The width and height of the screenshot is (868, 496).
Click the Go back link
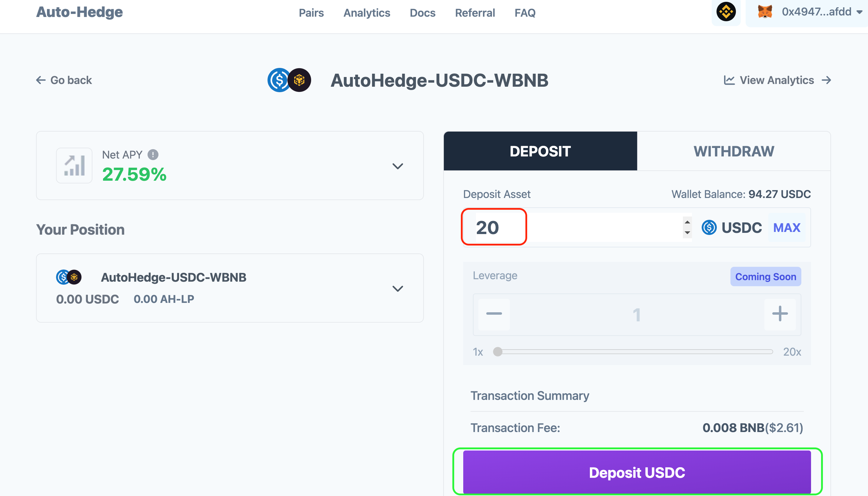64,80
